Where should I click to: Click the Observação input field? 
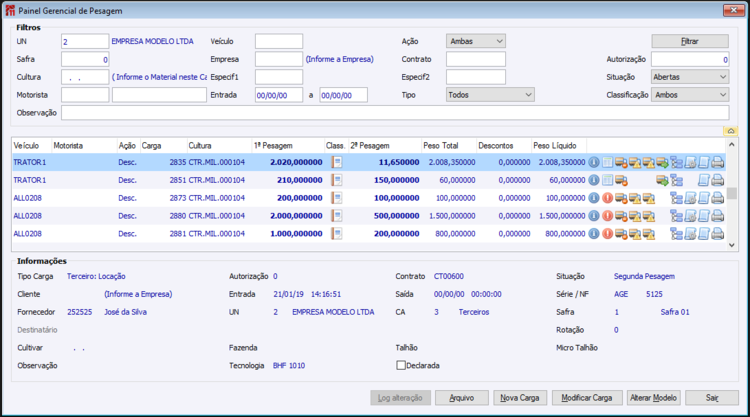click(394, 113)
